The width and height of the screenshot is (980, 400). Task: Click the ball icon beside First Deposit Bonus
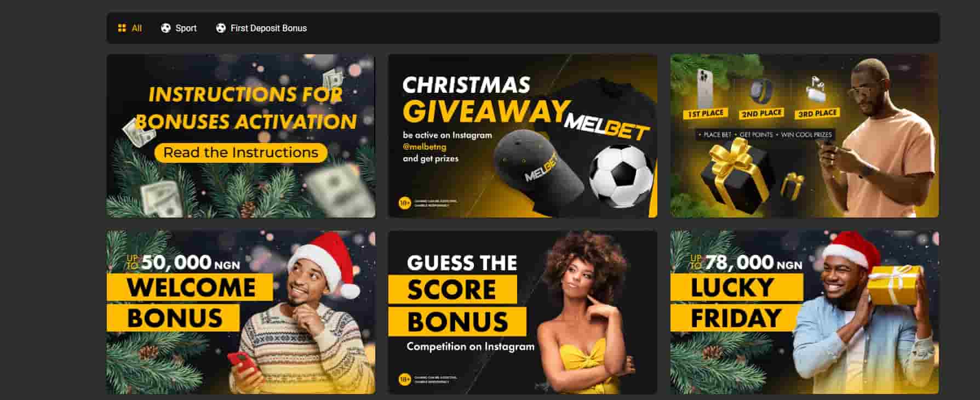[221, 28]
